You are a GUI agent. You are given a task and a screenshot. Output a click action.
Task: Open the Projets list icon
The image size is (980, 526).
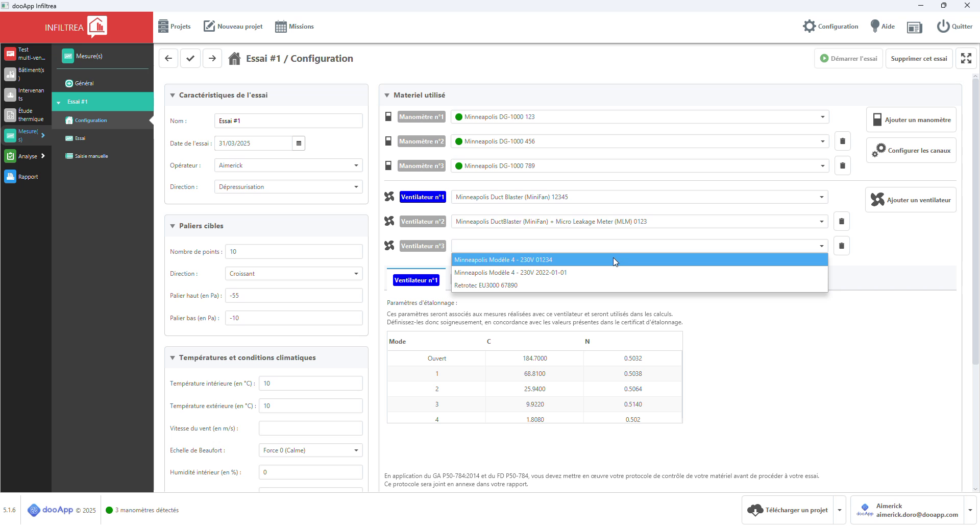coord(163,26)
